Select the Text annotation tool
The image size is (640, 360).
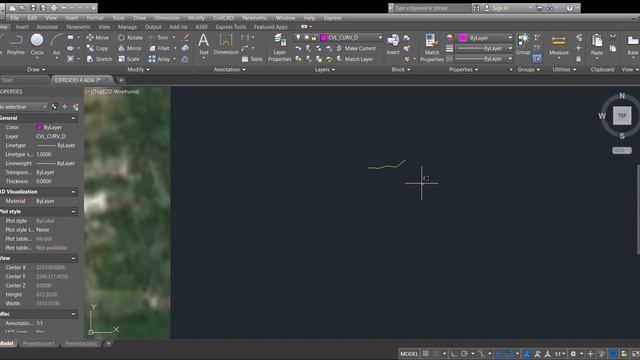tap(203, 44)
